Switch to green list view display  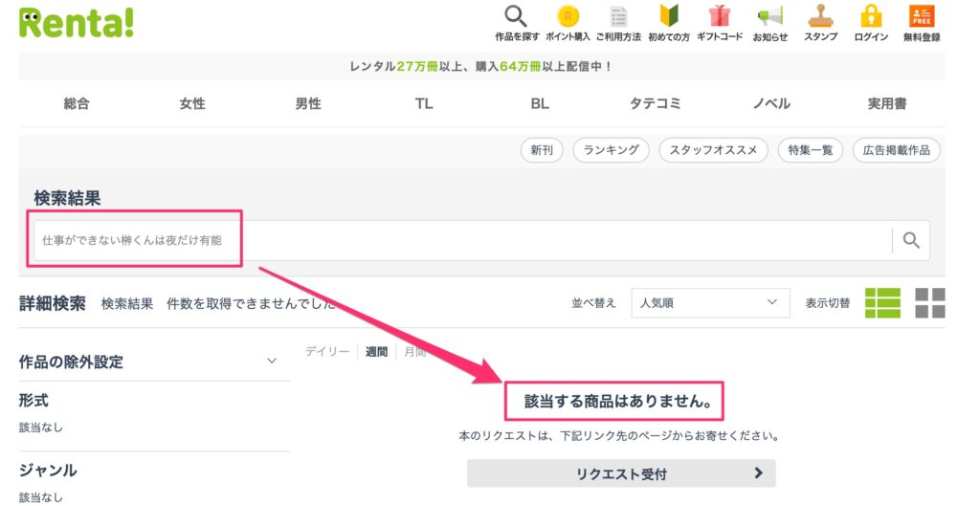pyautogui.click(x=882, y=302)
